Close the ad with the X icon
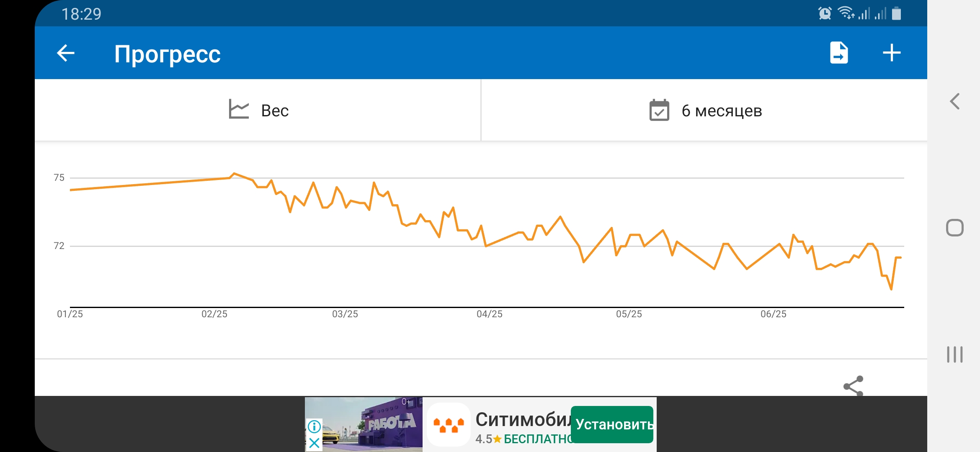Image resolution: width=980 pixels, height=452 pixels. click(x=314, y=443)
